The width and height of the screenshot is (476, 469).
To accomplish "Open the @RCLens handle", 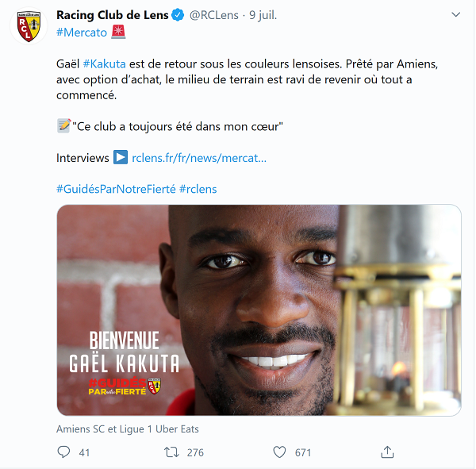I will point(214,15).
